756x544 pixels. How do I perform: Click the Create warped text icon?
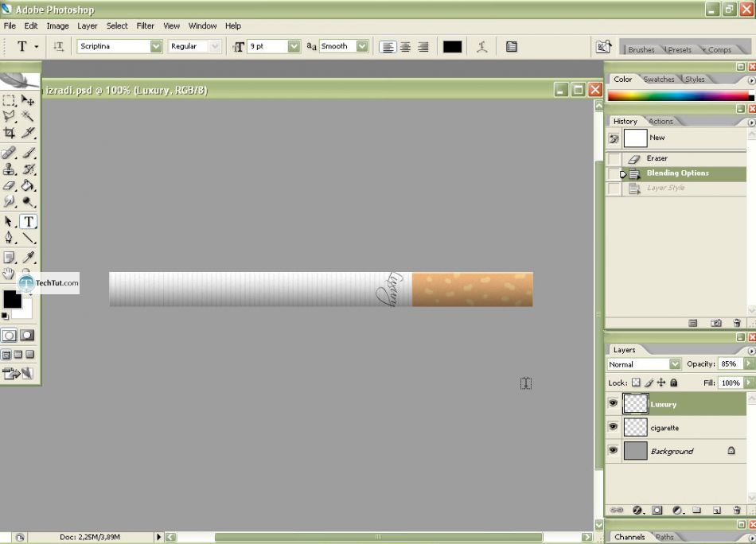[x=481, y=47]
